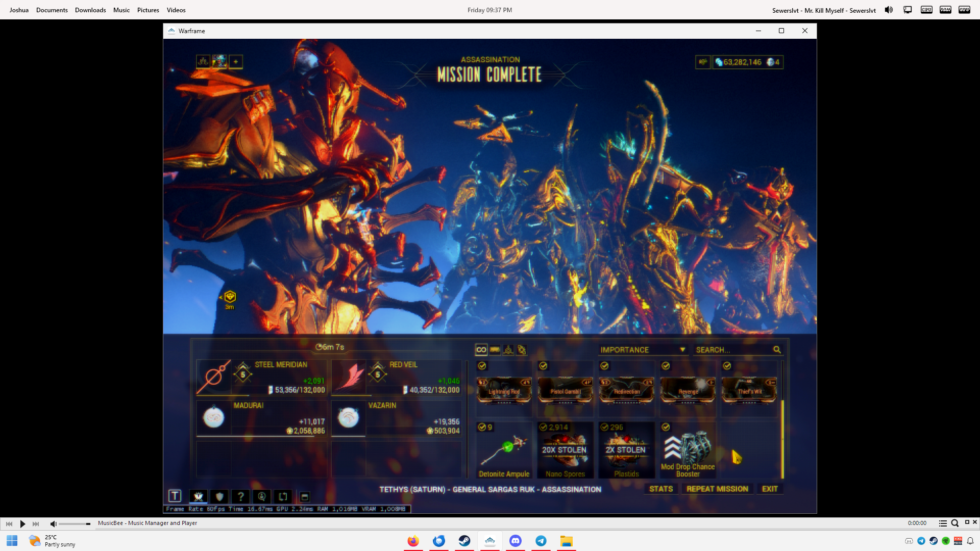Select the second squad member avatar icon
The image size is (980, 551).
click(x=219, y=62)
